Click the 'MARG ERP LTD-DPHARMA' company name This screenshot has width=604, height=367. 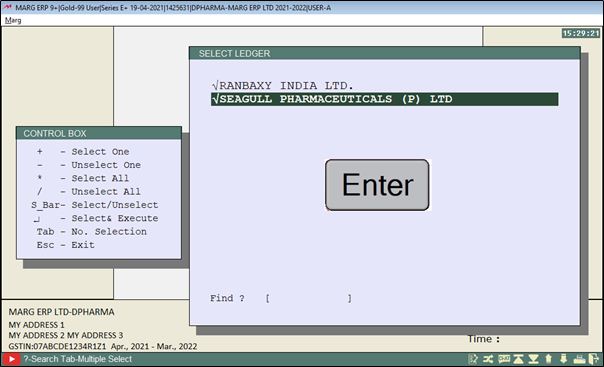coord(61,312)
